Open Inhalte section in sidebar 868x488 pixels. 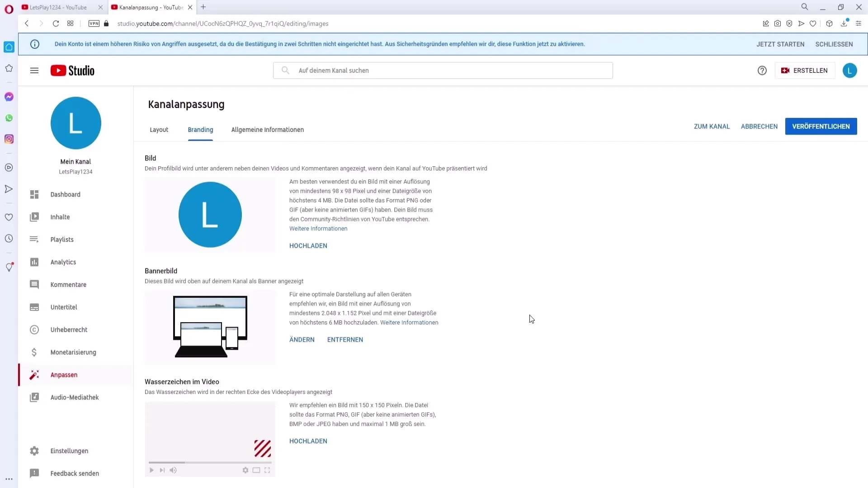click(60, 216)
